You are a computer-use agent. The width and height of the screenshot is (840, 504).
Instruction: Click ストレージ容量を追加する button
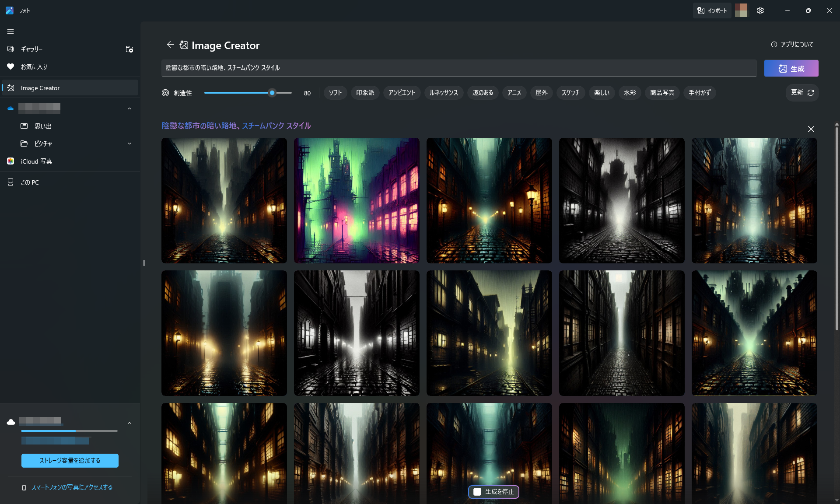click(70, 460)
